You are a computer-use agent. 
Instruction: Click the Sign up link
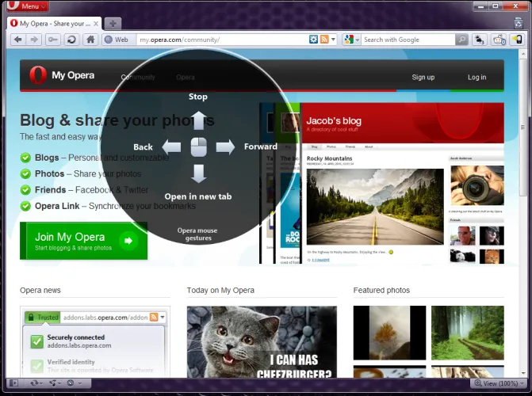point(423,78)
